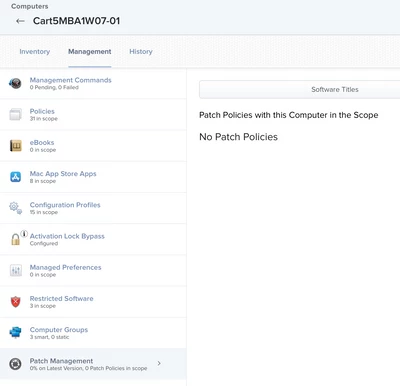The image size is (400, 386).
Task: Open the Computer Groups link
Action: click(59, 330)
